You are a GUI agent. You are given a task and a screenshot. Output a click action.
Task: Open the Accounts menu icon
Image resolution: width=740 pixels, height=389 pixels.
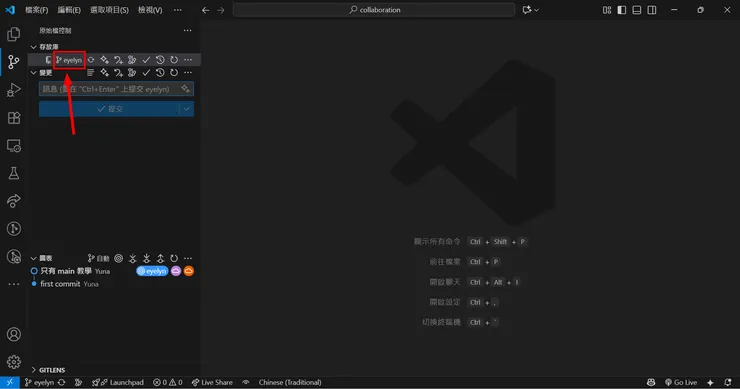pos(14,334)
